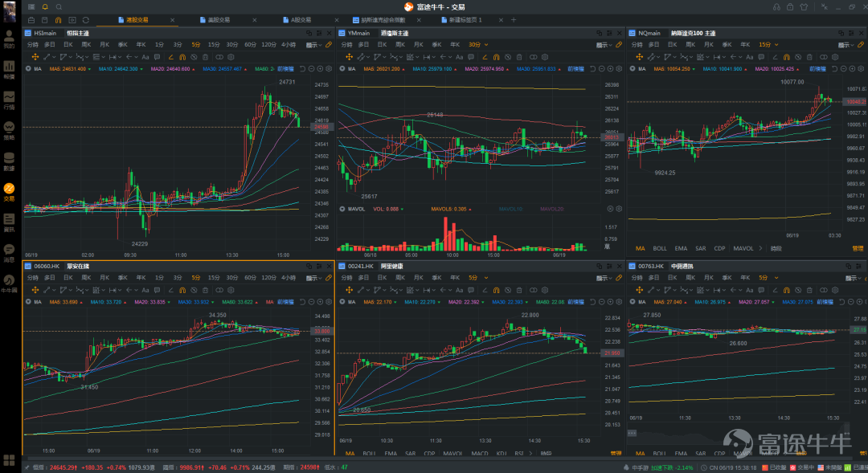Expand 顯示 dropdown in YMmain panel
The image size is (868, 473).
604,45
